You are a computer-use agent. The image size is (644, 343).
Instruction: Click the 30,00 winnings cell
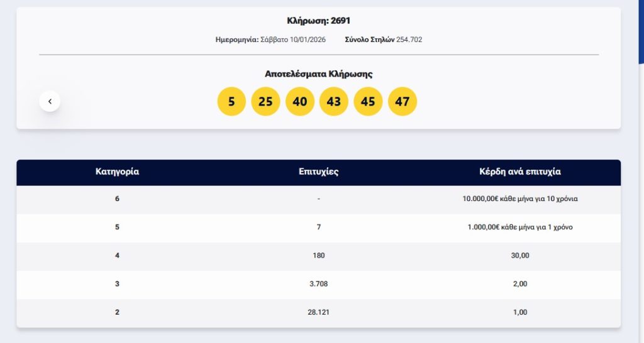[x=519, y=255]
